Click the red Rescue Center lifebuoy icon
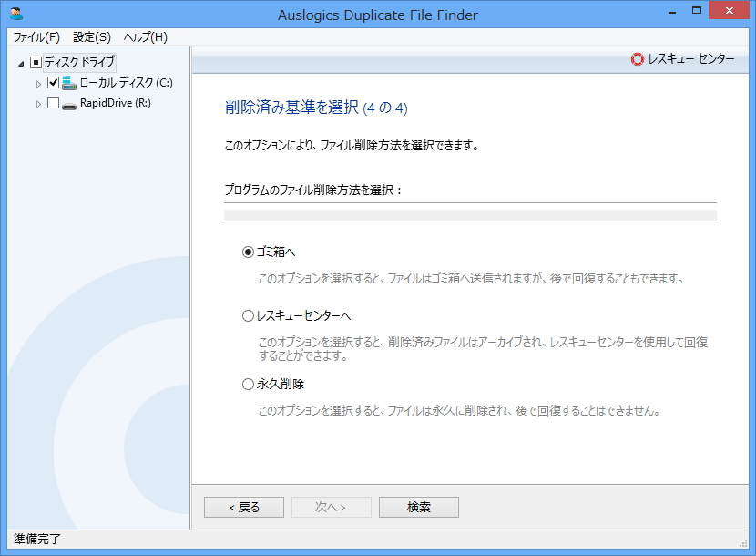The height and width of the screenshot is (556, 756). (637, 59)
